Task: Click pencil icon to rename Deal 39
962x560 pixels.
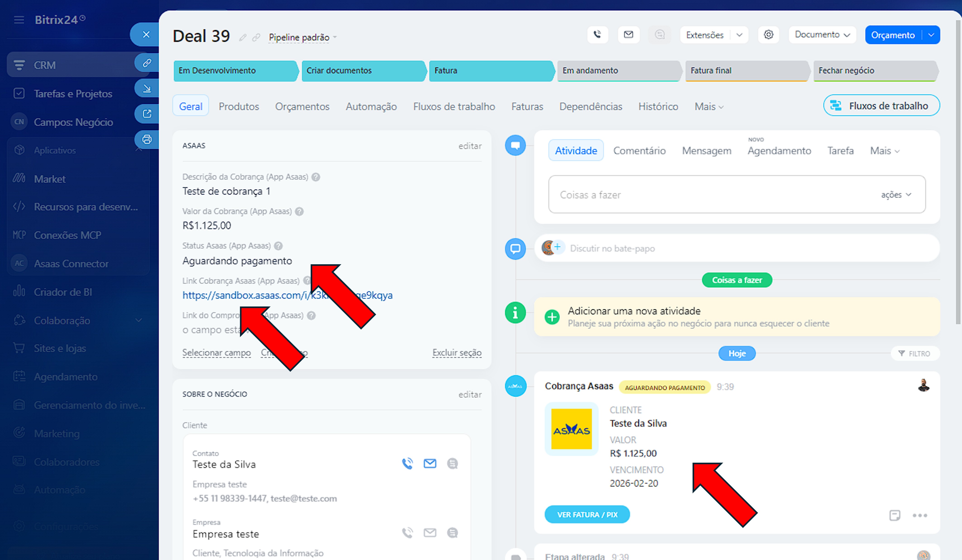Action: click(242, 37)
